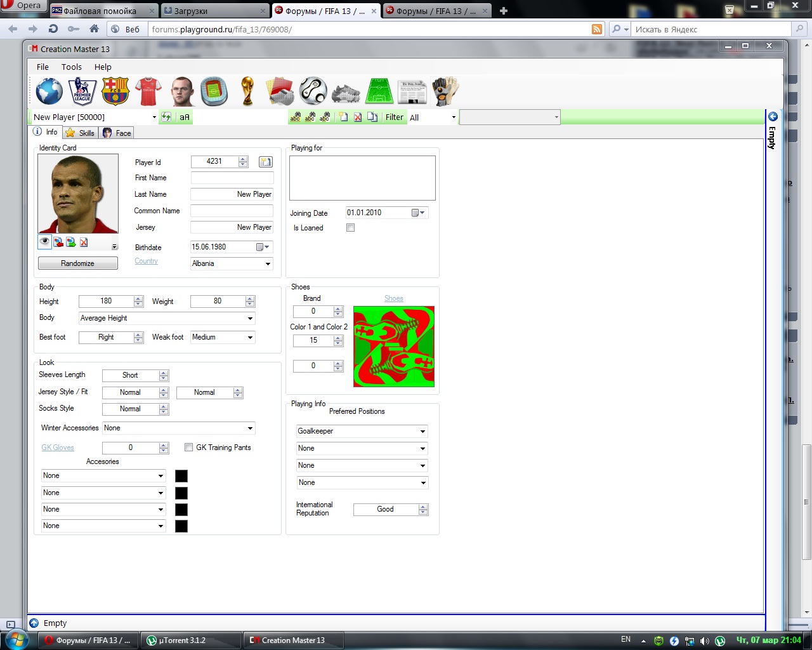This screenshot has width=812, height=650.
Task: Toggle the eye icon under player photo
Action: pos(44,242)
